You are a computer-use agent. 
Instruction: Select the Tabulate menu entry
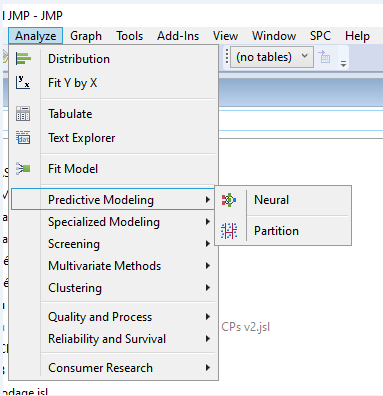click(x=113, y=114)
